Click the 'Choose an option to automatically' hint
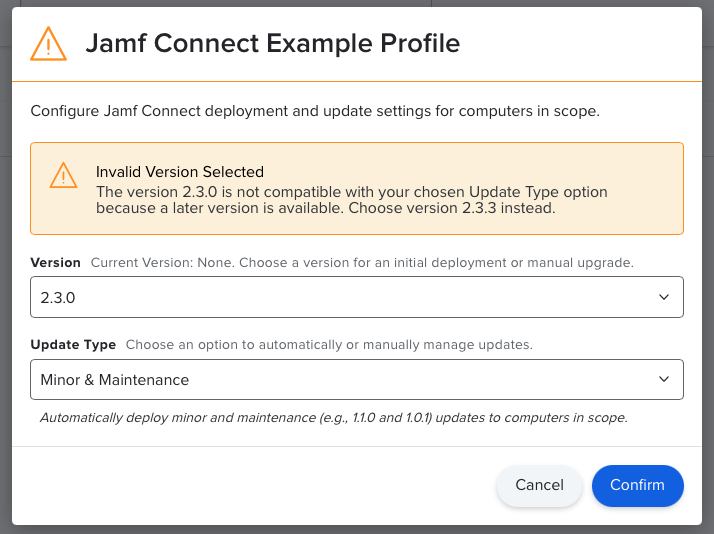714x534 pixels. click(x=329, y=345)
